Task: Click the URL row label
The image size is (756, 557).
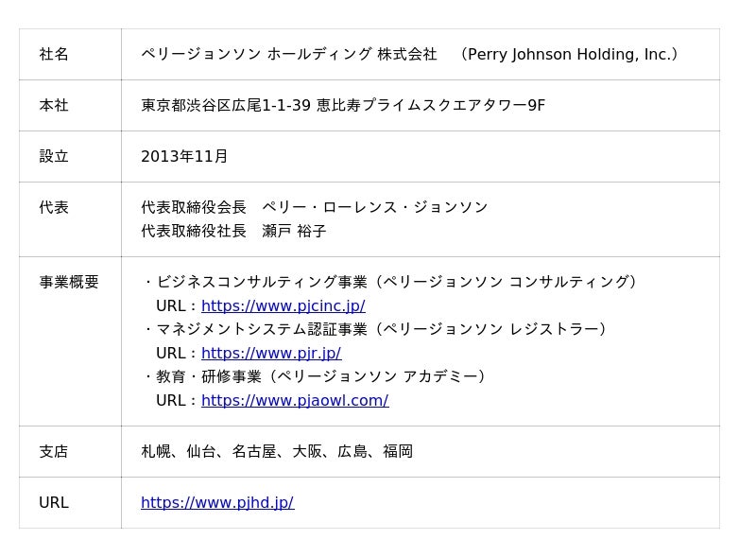Action: click(x=54, y=502)
